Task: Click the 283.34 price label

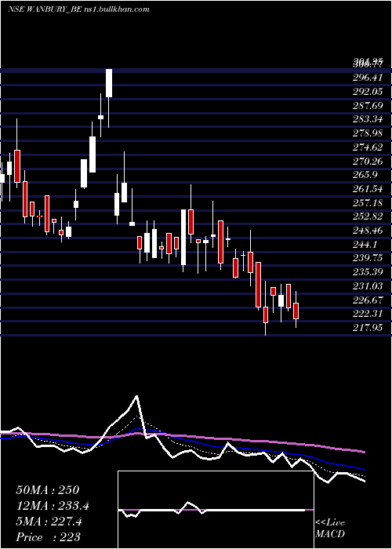Action: coord(367,119)
